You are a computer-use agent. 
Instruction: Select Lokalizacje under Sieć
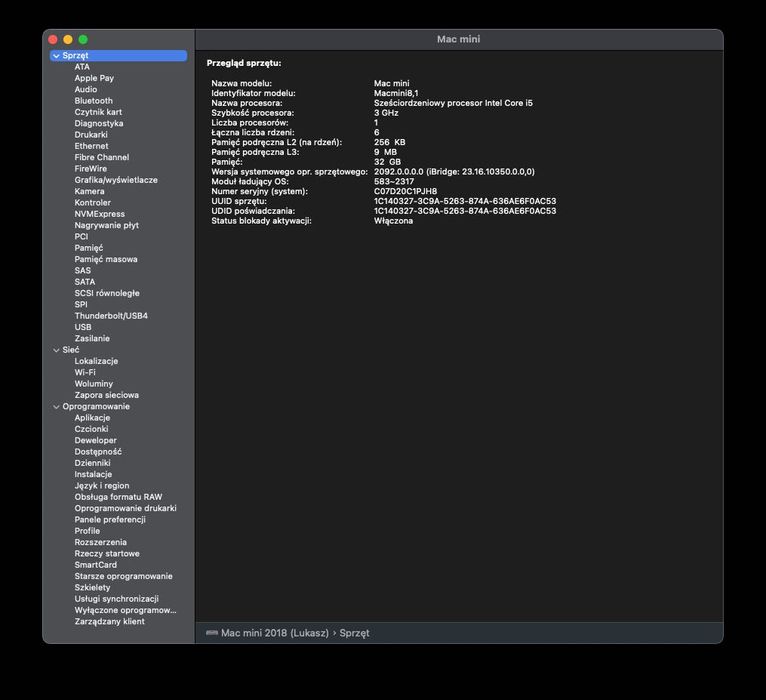coord(96,361)
